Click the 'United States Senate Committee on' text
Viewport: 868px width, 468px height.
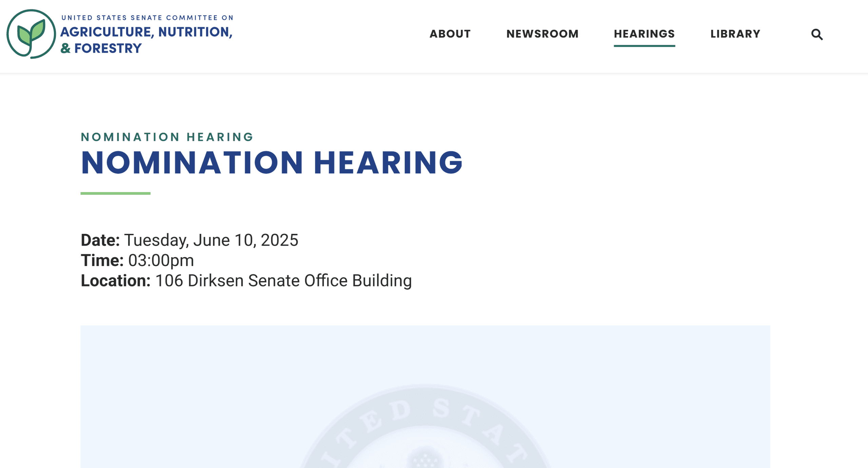click(147, 18)
